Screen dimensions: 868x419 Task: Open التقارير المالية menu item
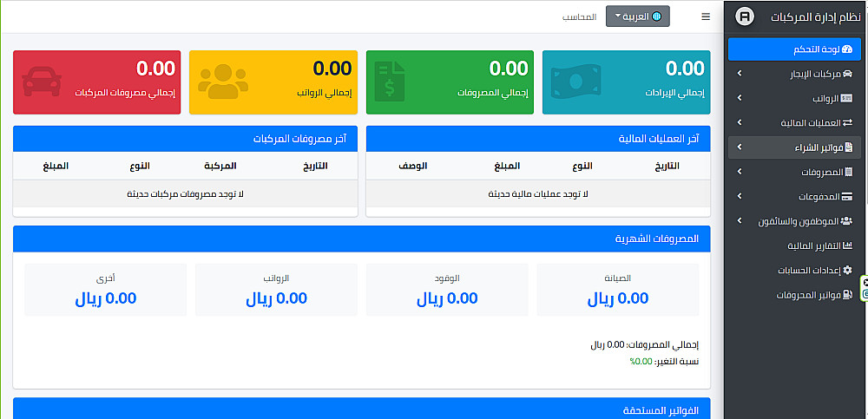pos(795,246)
